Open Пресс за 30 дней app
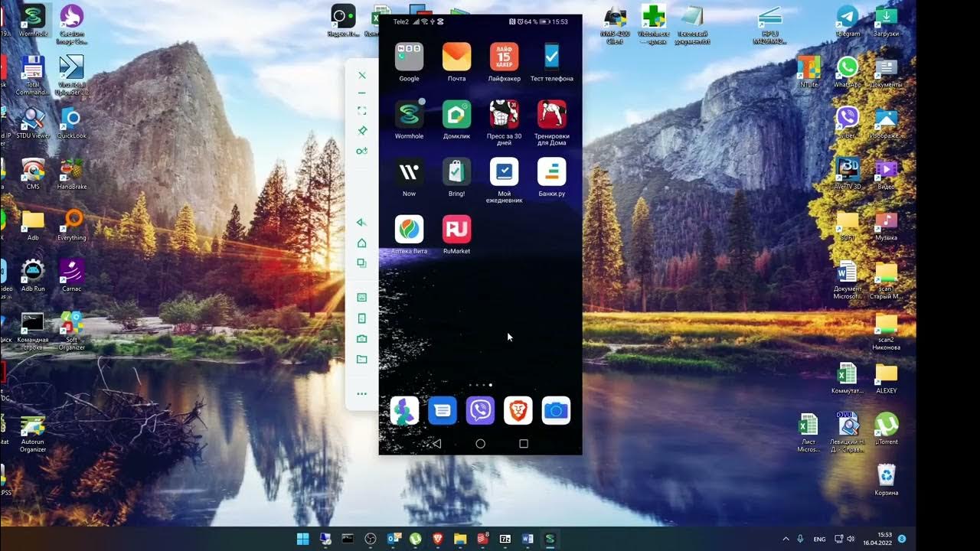The width and height of the screenshot is (980, 551). click(504, 114)
